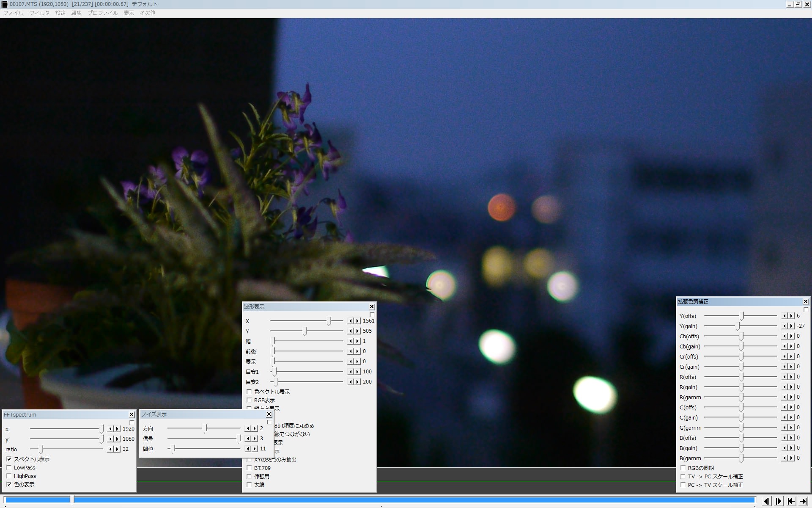Open the プロファイル menu
Image resolution: width=812 pixels, height=508 pixels.
point(102,13)
